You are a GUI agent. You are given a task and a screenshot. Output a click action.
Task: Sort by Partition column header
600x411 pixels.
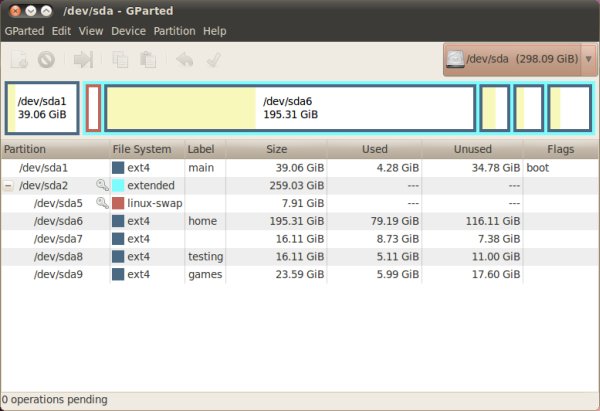click(x=55, y=149)
